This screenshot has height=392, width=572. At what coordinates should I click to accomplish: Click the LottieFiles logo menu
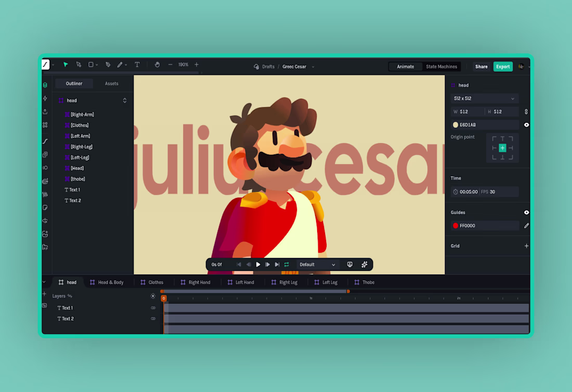[x=46, y=64]
